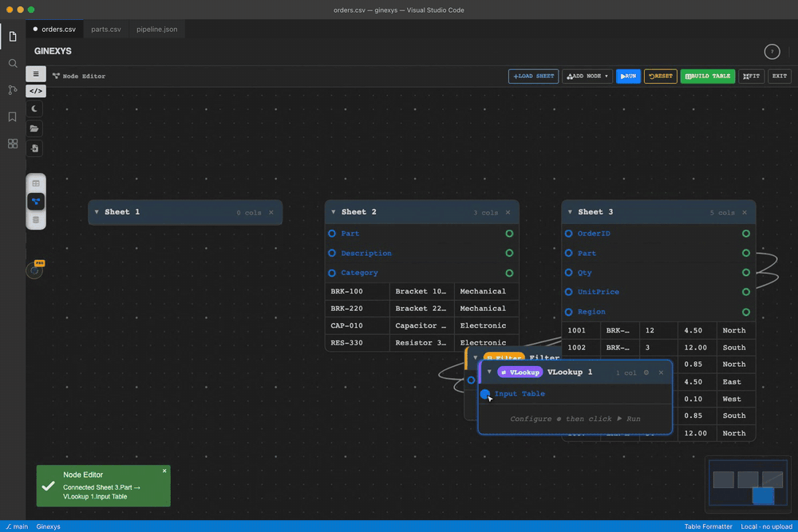The height and width of the screenshot is (532, 798).
Task: Switch to pipeline.json tab
Action: click(x=156, y=30)
